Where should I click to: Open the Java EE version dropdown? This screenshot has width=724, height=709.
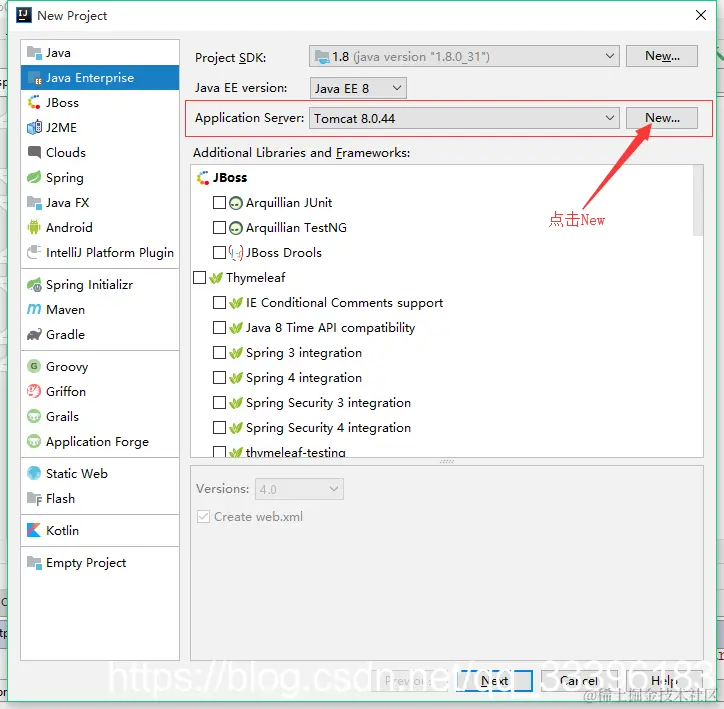(x=358, y=88)
